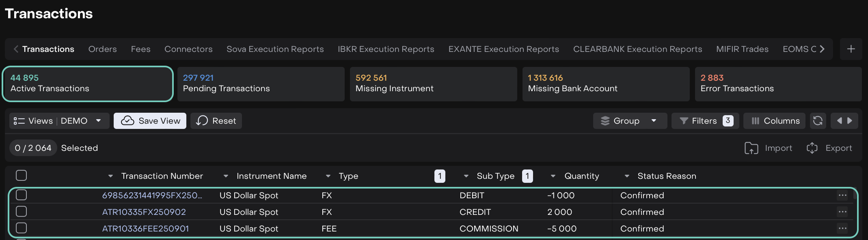Select the Error Transactions summary card
Viewport: 868px width, 240px height.
(778, 84)
